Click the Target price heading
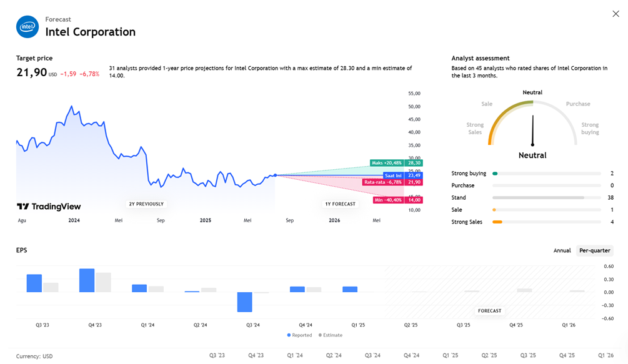Viewport: 628px width, 364px height. click(34, 58)
